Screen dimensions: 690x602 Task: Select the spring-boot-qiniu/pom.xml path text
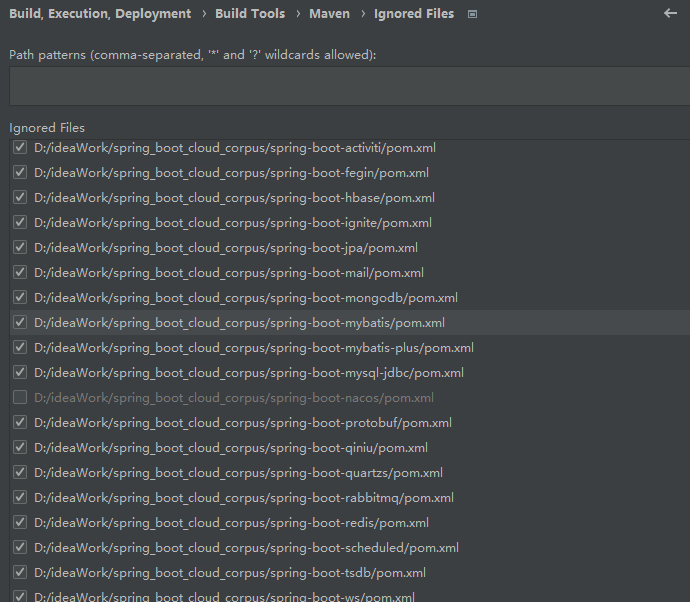point(231,448)
